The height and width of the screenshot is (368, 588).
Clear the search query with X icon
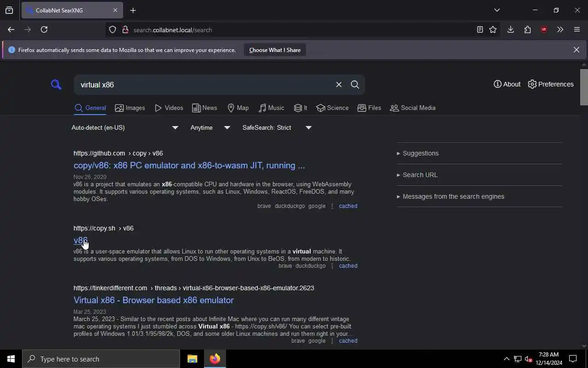click(339, 85)
